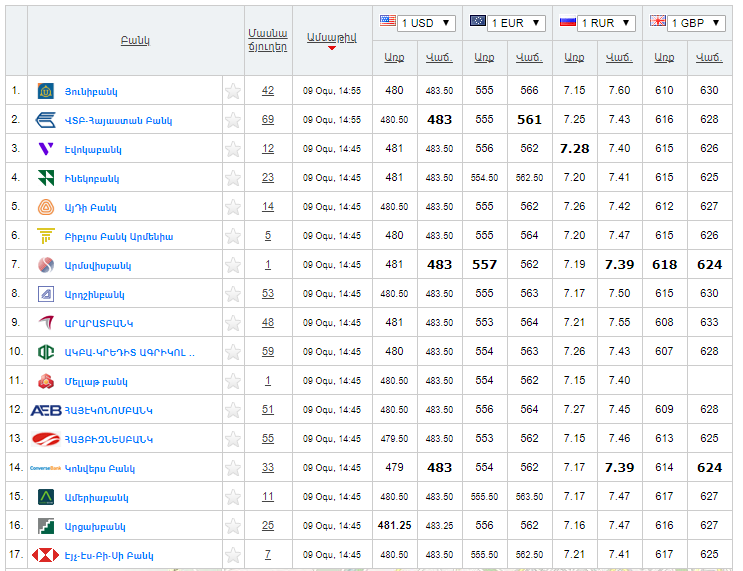
Task: Click the Mellat Bank red logo
Action: [x=46, y=381]
